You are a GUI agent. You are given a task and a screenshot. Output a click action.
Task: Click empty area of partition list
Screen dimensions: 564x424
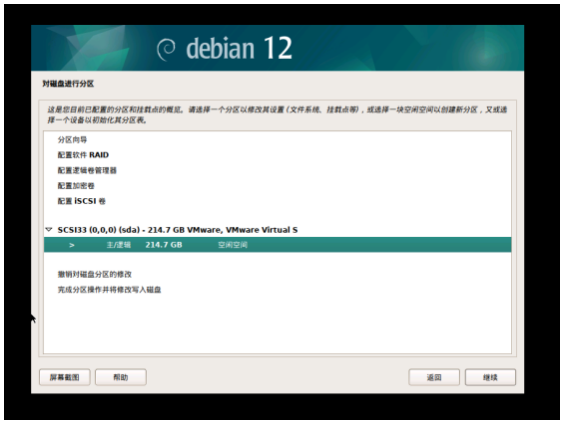pos(277,324)
